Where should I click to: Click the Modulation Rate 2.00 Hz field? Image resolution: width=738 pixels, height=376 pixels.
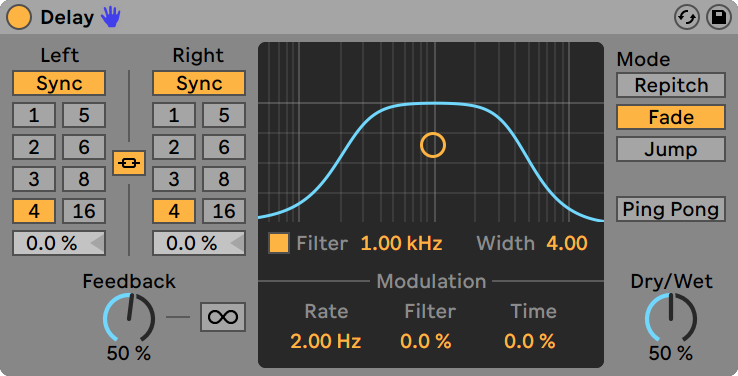coord(326,341)
